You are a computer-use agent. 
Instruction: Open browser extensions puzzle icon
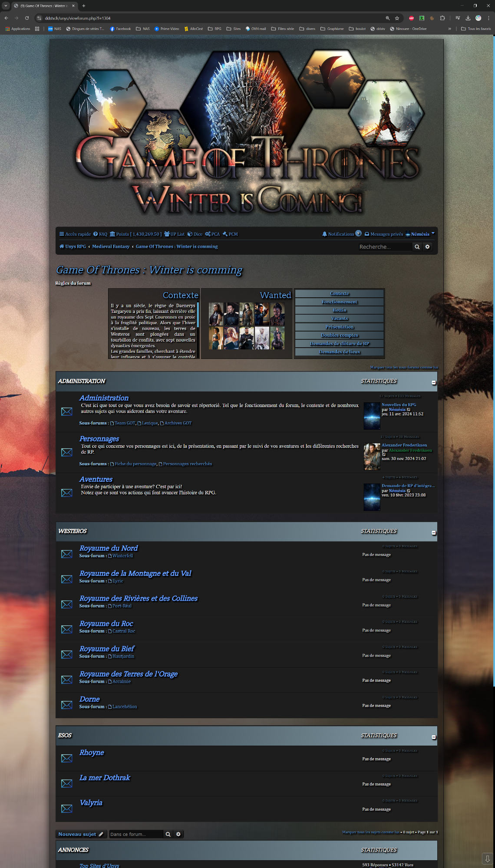click(442, 18)
